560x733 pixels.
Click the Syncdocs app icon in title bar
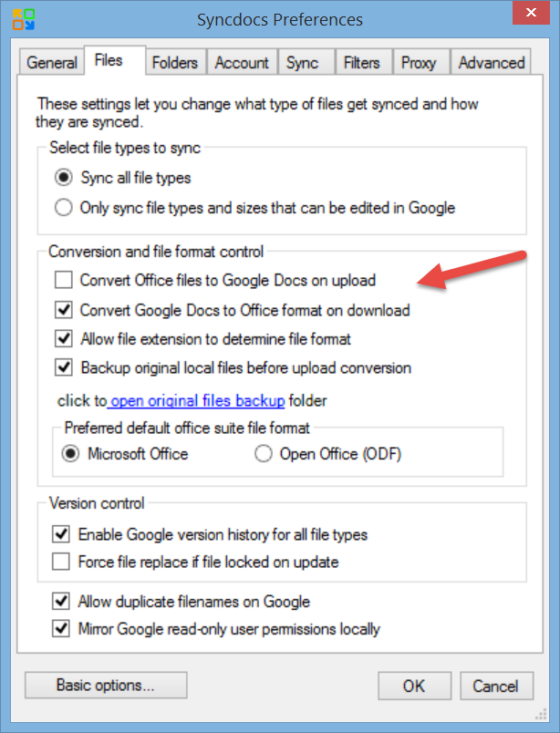(24, 19)
